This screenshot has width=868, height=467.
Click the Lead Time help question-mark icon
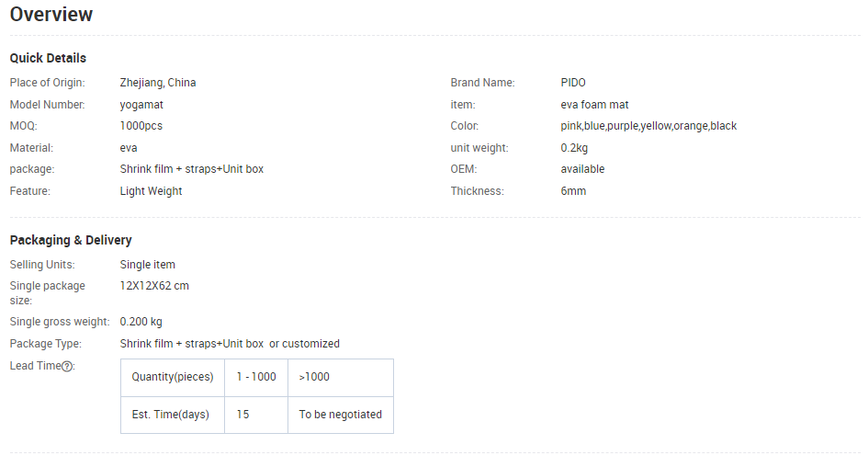(67, 366)
